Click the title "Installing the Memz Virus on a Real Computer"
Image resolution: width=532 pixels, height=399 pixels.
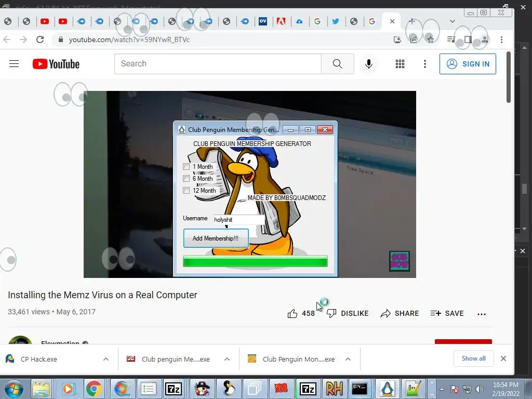[102, 295]
